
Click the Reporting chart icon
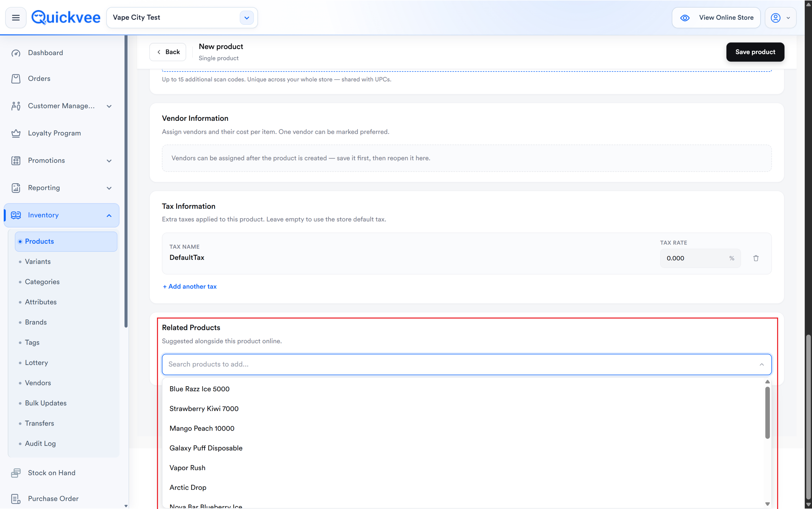(16, 188)
